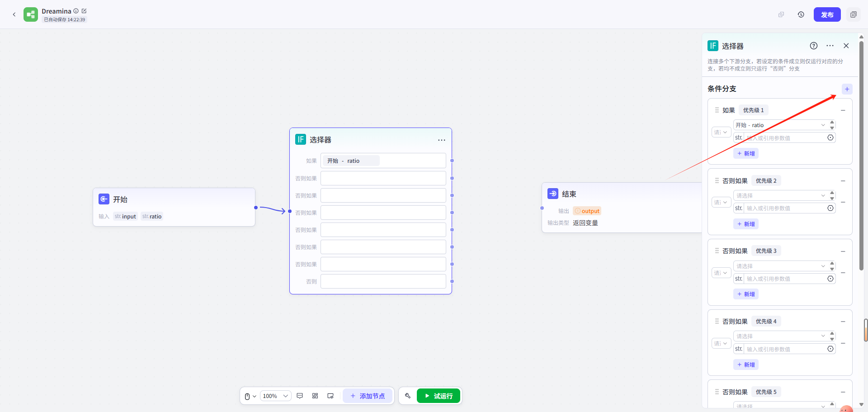Image resolution: width=868 pixels, height=412 pixels.
Task: Click reference-variable hexagon icon in 优先级 4
Action: 830,349
